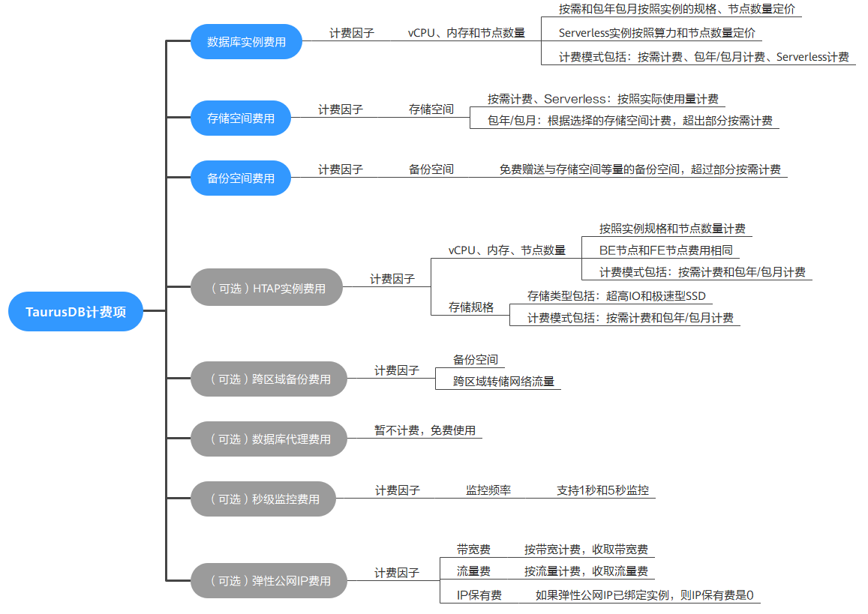Click the 数据库实例费用 blue node

point(246,41)
